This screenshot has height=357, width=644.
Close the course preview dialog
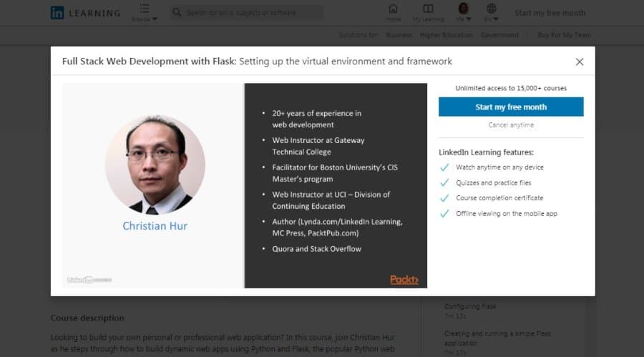(579, 62)
